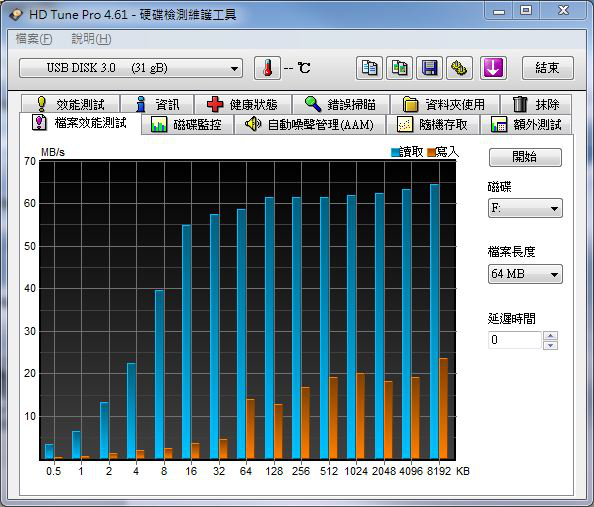
Task: Increase delay time with up stepper arrow
Action: click(550, 335)
